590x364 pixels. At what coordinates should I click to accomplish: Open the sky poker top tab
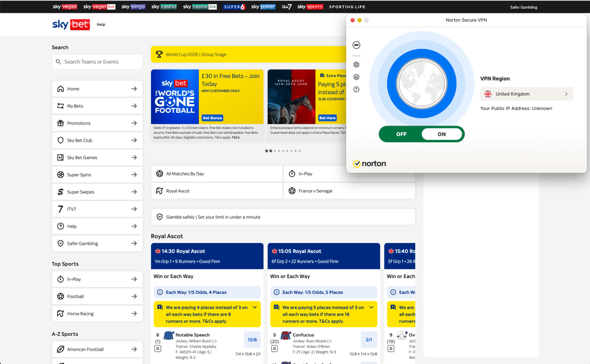(263, 6)
